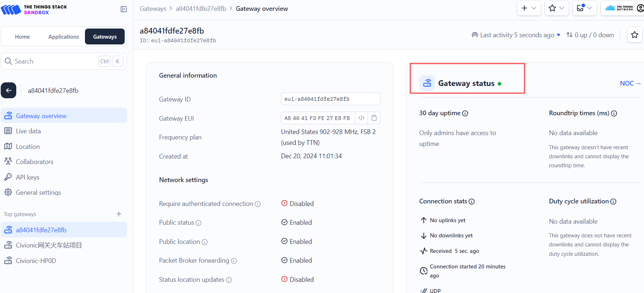This screenshot has height=293, width=644.
Task: Toggle Gateway EUI byte formatting
Action: 361,118
